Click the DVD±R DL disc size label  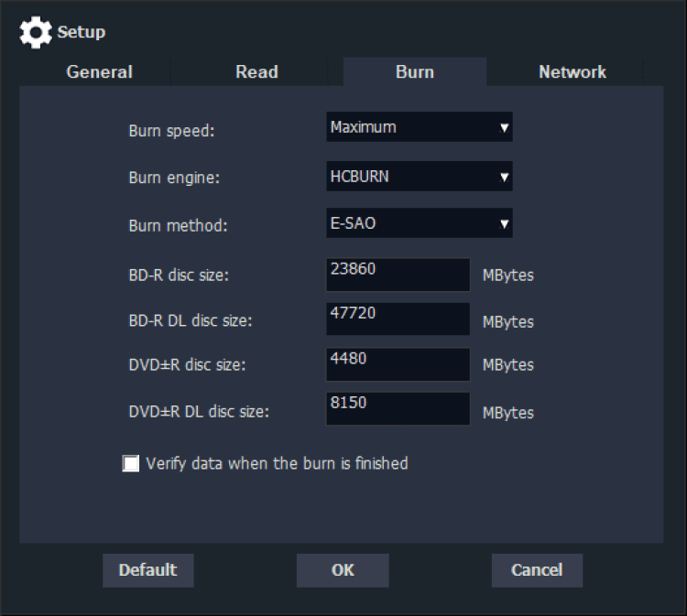pos(199,412)
